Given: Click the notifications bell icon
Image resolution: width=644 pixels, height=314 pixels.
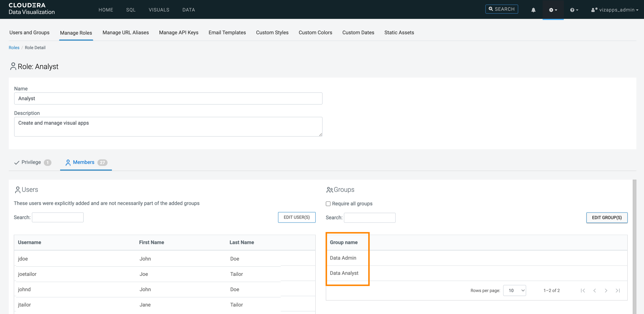Looking at the screenshot, I should click(533, 10).
